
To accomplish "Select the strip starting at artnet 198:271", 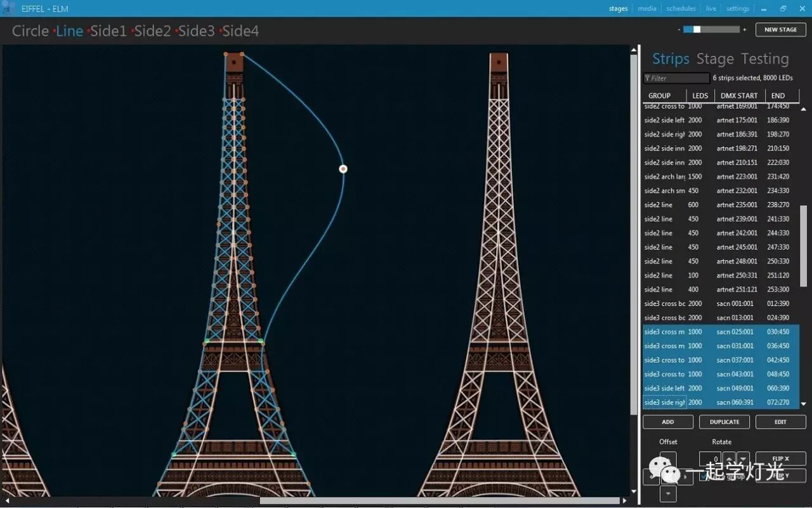I will (721, 149).
